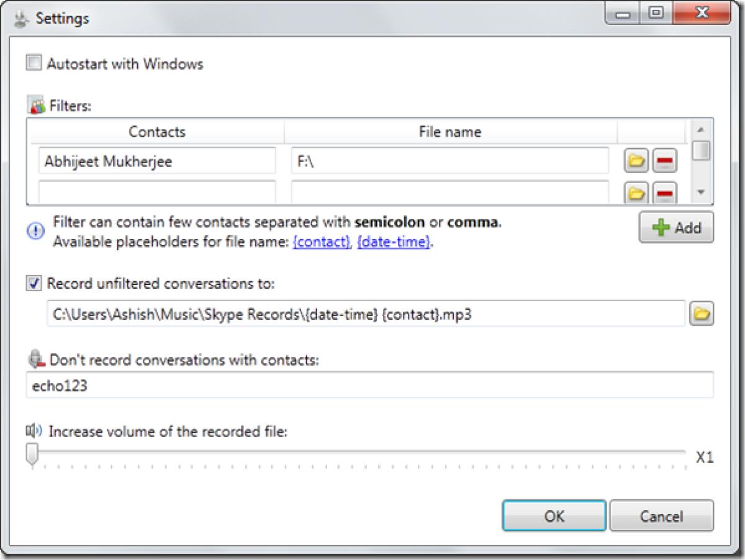Remove the Abhijeet Mukherjee filter row
The width and height of the screenshot is (745, 560).
tap(664, 160)
